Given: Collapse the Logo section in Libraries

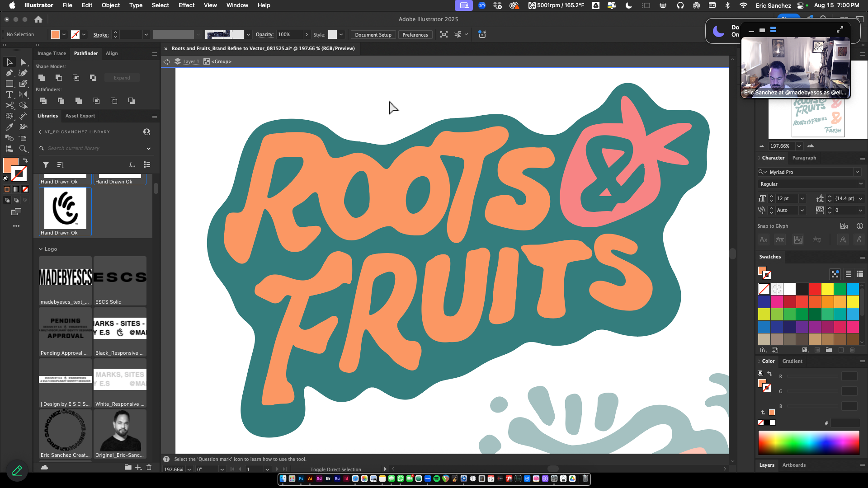Looking at the screenshot, I should pos(41,249).
